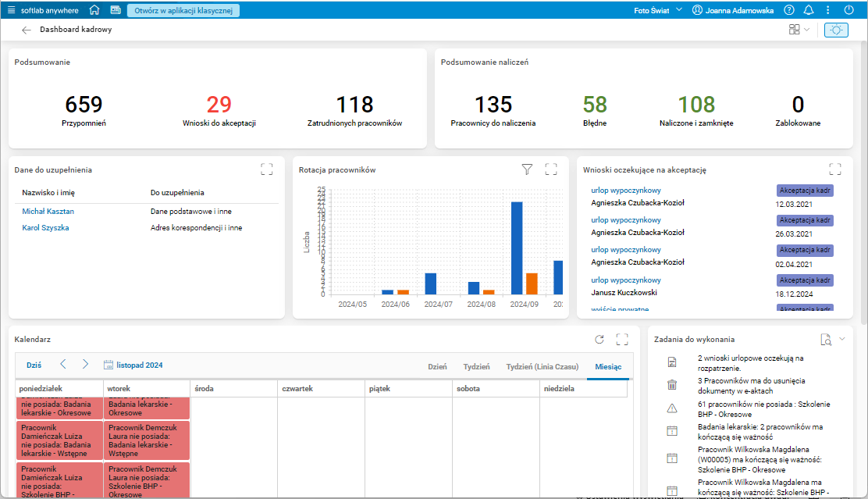Go to next month in calendar
The height and width of the screenshot is (499, 868).
(x=85, y=364)
